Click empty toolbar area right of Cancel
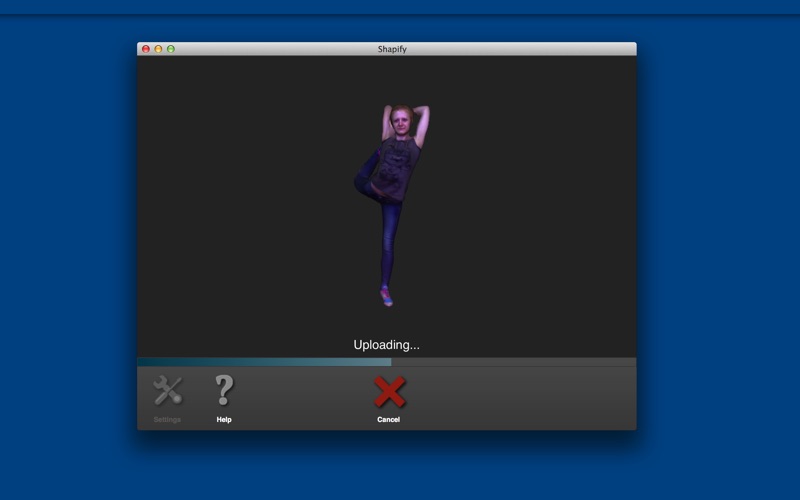This screenshot has width=800, height=500. (x=530, y=395)
